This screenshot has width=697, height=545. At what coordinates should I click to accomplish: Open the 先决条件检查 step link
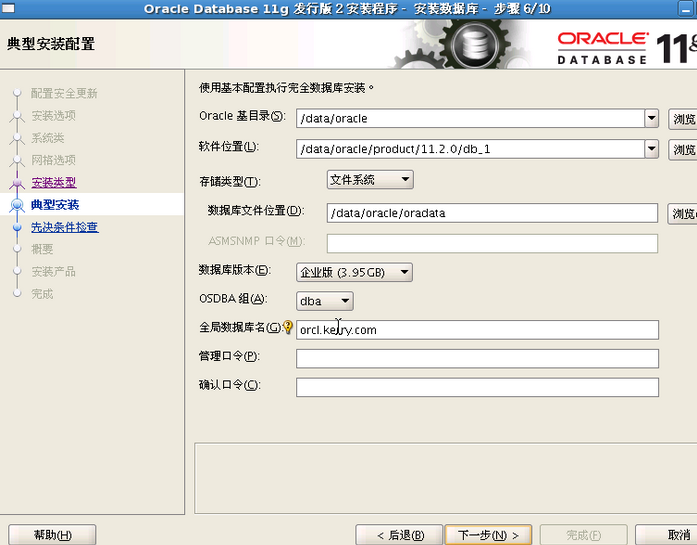point(65,227)
